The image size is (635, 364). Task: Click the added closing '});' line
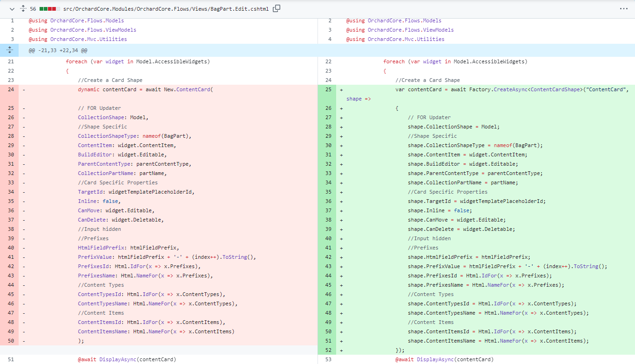click(x=400, y=350)
